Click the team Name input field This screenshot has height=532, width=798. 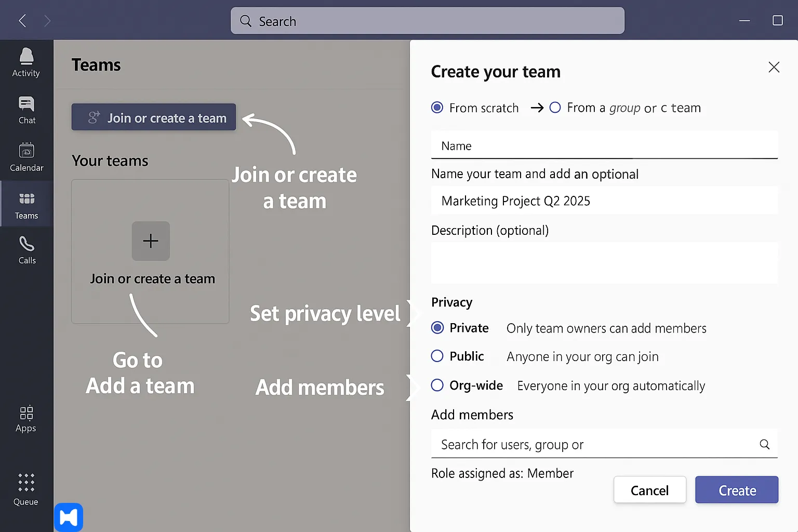pos(604,145)
